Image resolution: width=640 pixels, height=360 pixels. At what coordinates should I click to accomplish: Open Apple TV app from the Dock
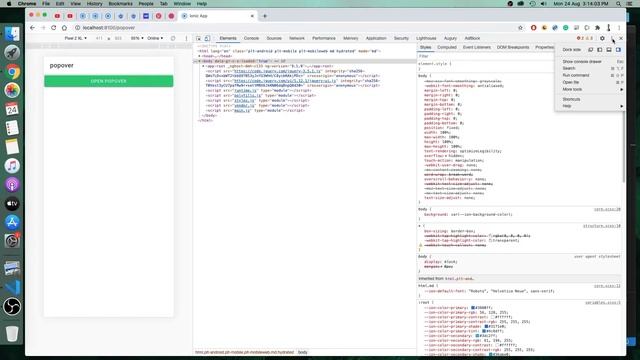coord(12,203)
